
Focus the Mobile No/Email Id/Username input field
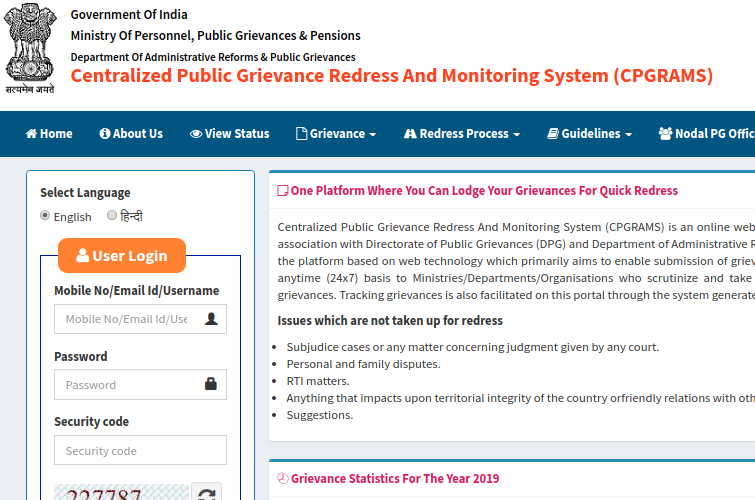click(127, 319)
